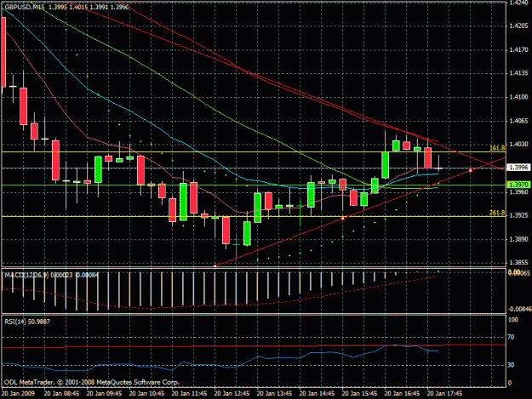Screen dimensions: 532x399
Task: Click the 1.3960 price axis value
Action: click(519, 192)
